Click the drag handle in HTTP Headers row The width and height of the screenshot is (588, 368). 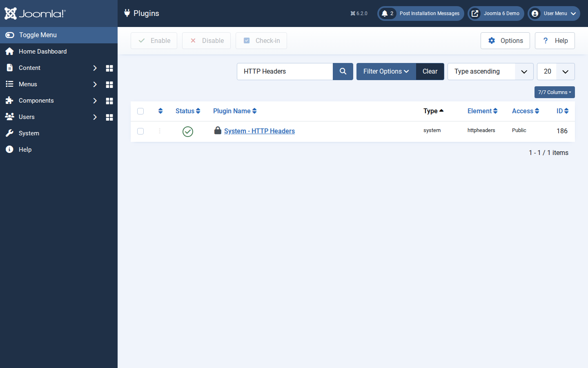pos(160,131)
